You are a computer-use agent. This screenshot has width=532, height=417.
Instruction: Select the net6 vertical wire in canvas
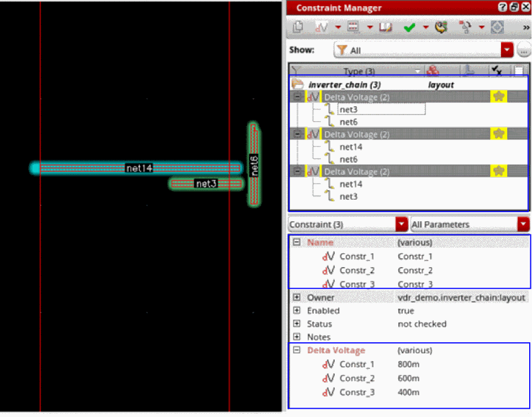[x=254, y=164]
